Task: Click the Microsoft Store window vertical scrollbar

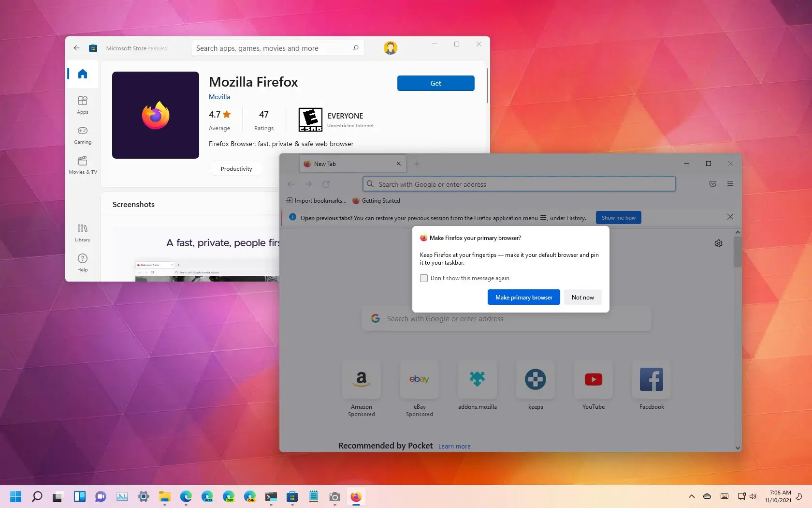Action: [x=487, y=85]
